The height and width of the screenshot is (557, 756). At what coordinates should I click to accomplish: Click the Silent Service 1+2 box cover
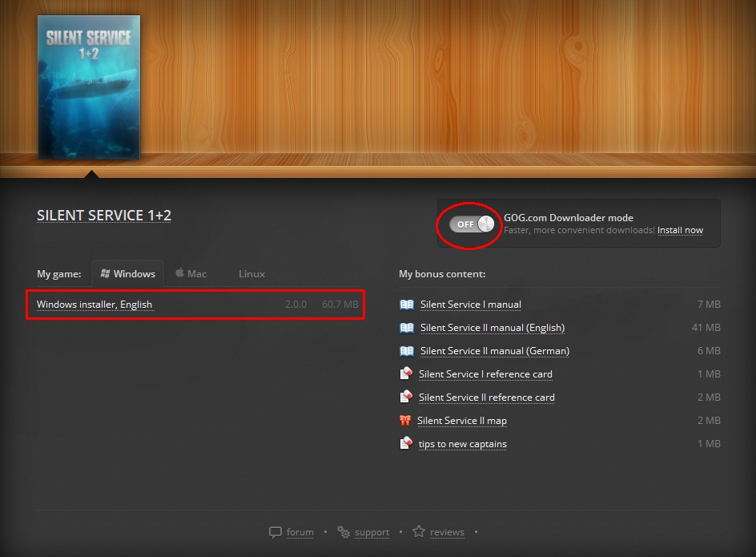pos(89,87)
